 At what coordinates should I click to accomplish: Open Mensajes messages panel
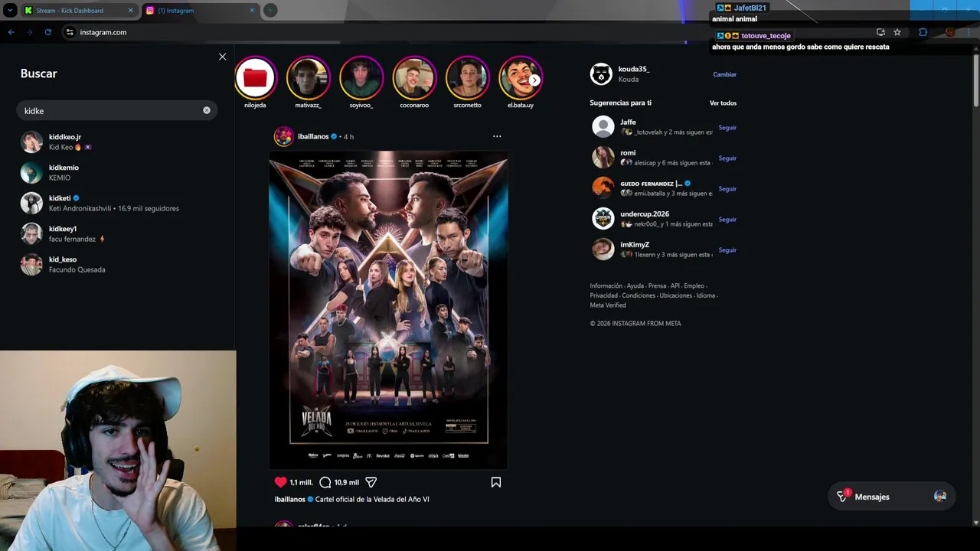[891, 497]
